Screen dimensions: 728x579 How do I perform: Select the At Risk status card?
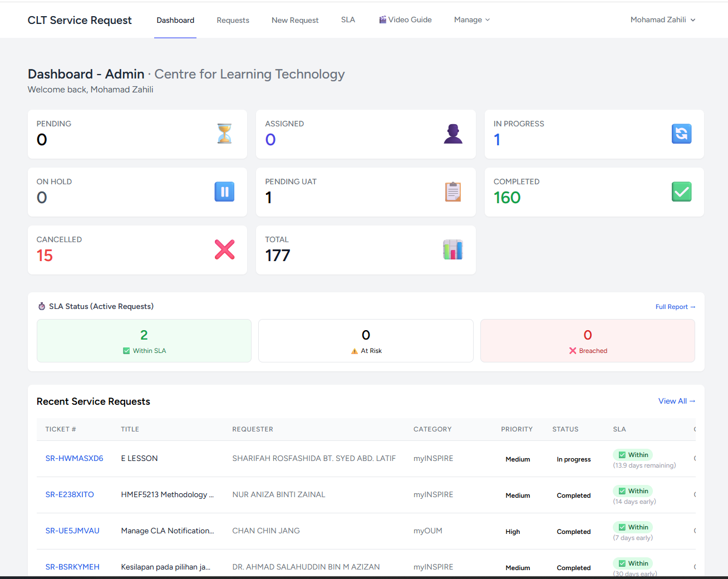366,341
